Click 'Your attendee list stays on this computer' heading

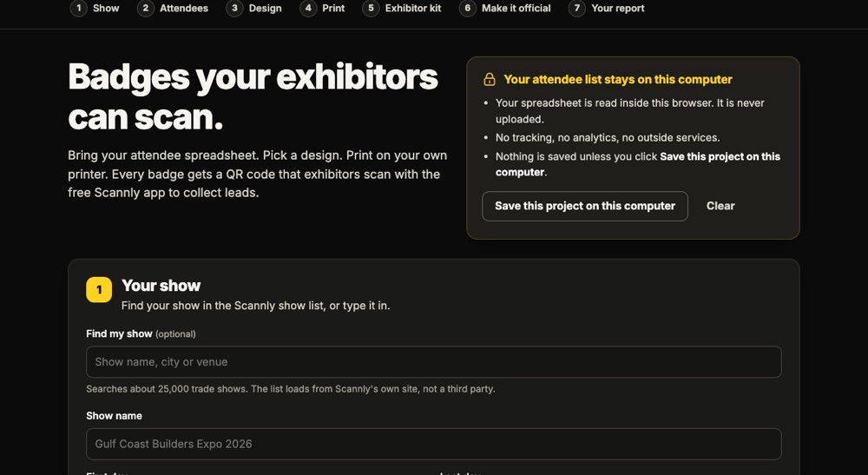coord(618,79)
